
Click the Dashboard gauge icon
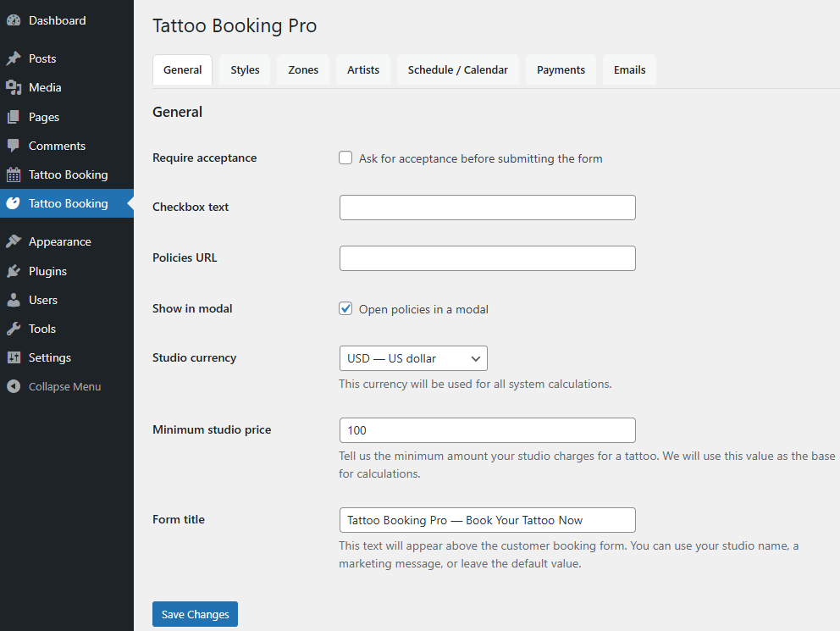[14, 20]
